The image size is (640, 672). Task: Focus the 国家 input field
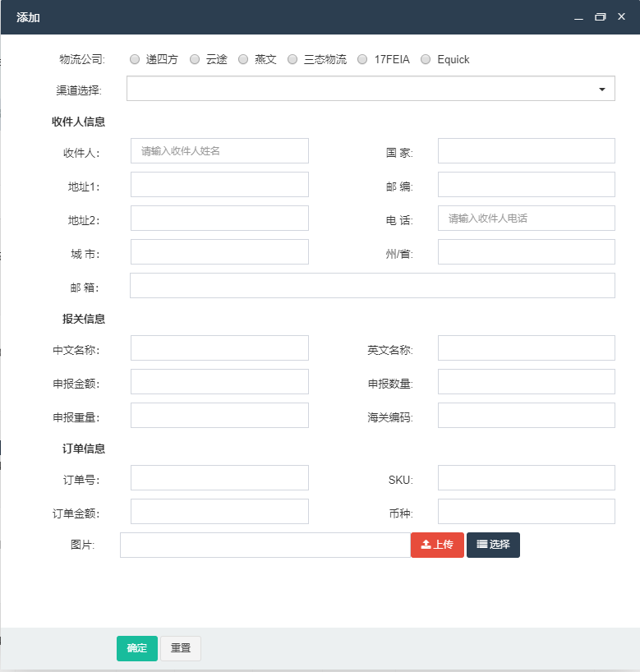click(x=527, y=151)
